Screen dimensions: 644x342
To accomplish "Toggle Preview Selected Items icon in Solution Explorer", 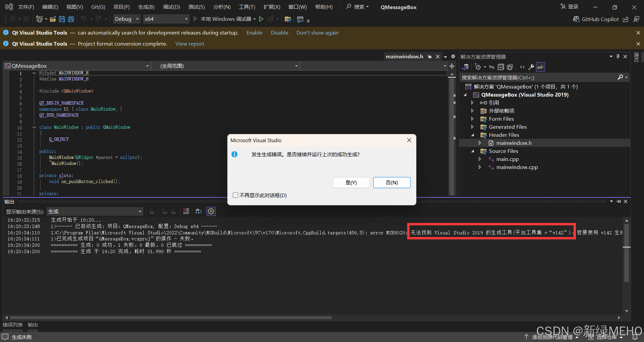I will click(540, 67).
